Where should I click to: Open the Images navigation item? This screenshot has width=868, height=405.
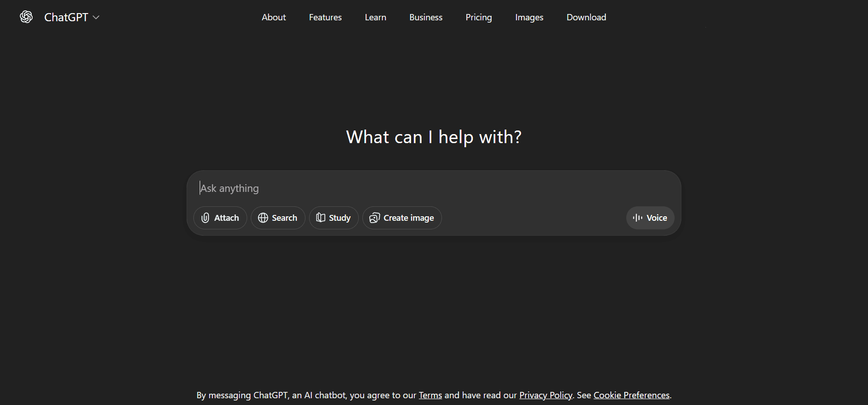(529, 17)
